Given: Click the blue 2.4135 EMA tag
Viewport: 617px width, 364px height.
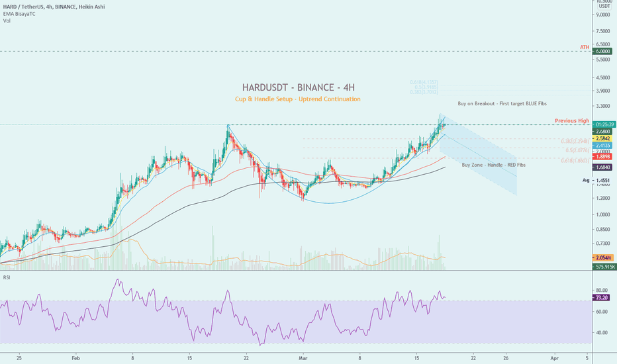Looking at the screenshot, I should pyautogui.click(x=602, y=146).
